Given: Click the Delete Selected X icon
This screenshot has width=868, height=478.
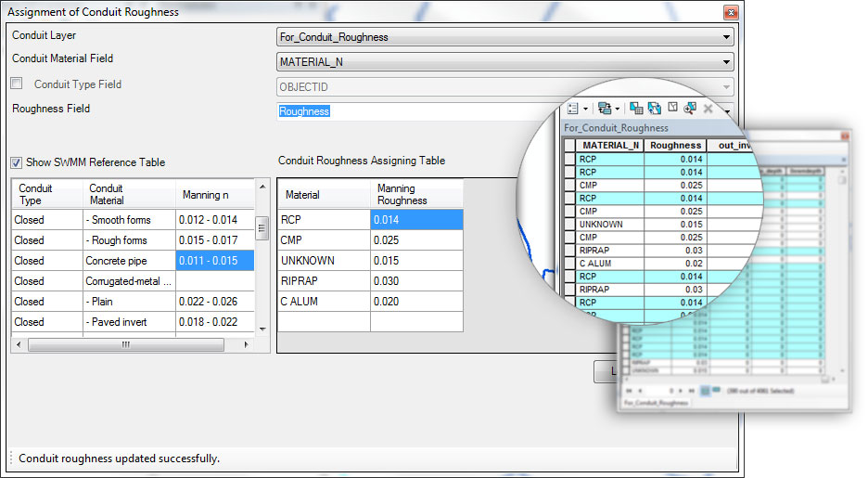Looking at the screenshot, I should tap(708, 109).
